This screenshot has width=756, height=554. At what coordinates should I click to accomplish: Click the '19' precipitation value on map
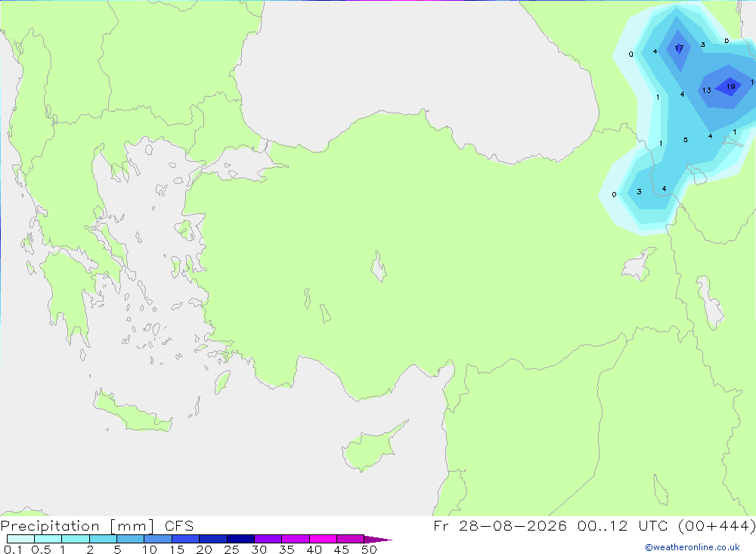click(x=731, y=87)
